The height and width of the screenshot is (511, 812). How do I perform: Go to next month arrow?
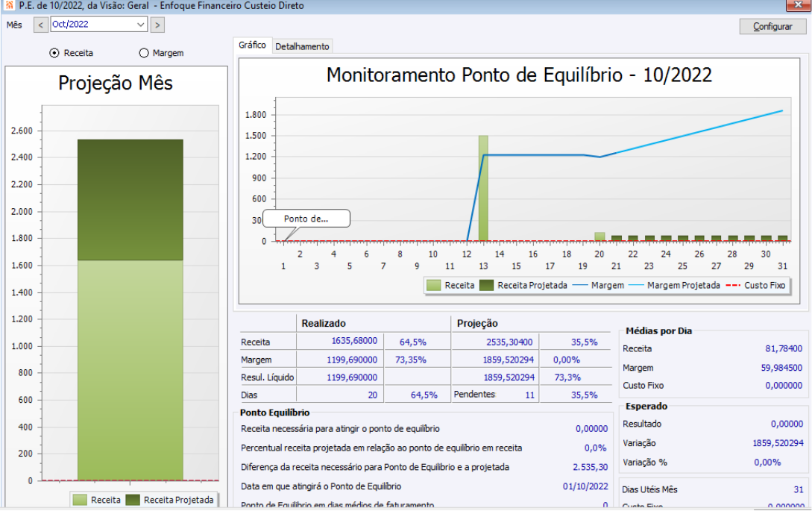pyautogui.click(x=157, y=25)
